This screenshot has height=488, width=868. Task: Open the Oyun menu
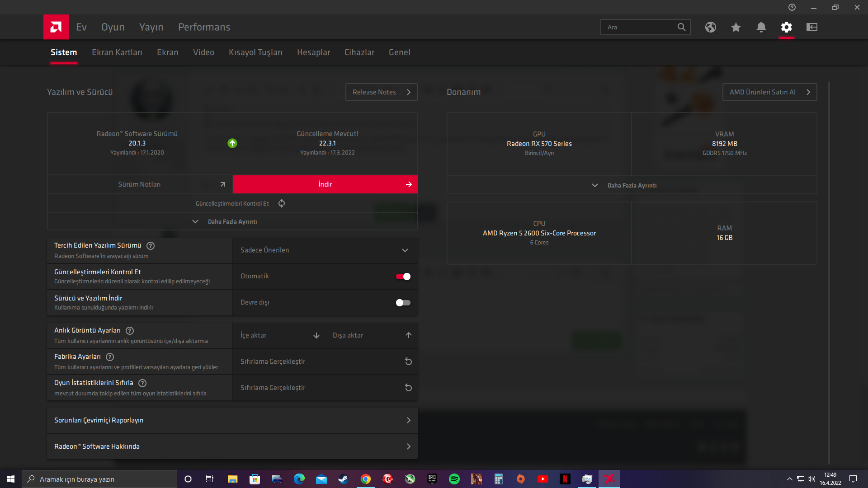pyautogui.click(x=113, y=27)
